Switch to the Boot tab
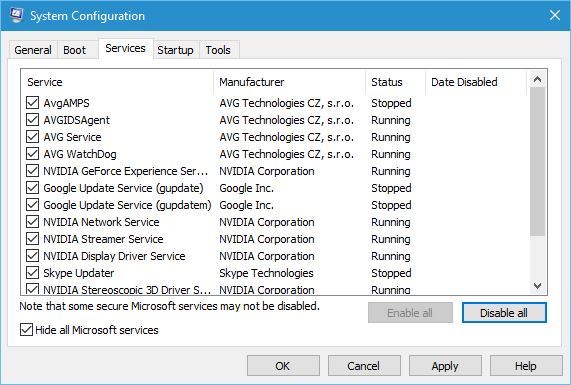Screen dimensions: 571x385 74,50
